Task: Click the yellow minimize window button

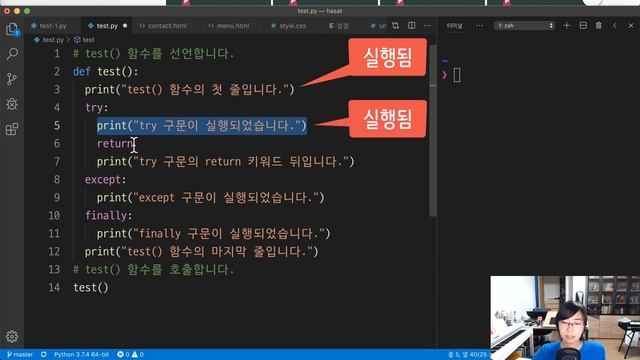Action: 17,11
